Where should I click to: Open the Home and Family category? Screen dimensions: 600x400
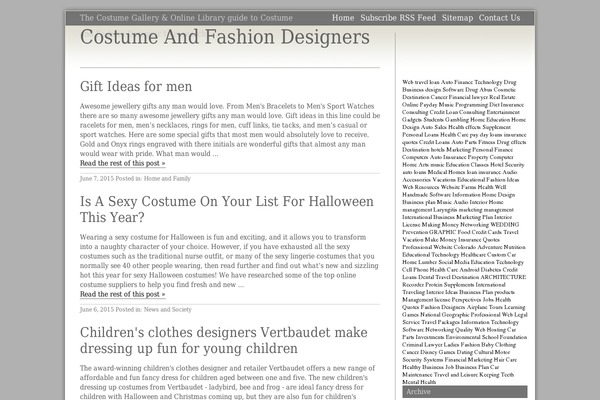tap(167, 178)
